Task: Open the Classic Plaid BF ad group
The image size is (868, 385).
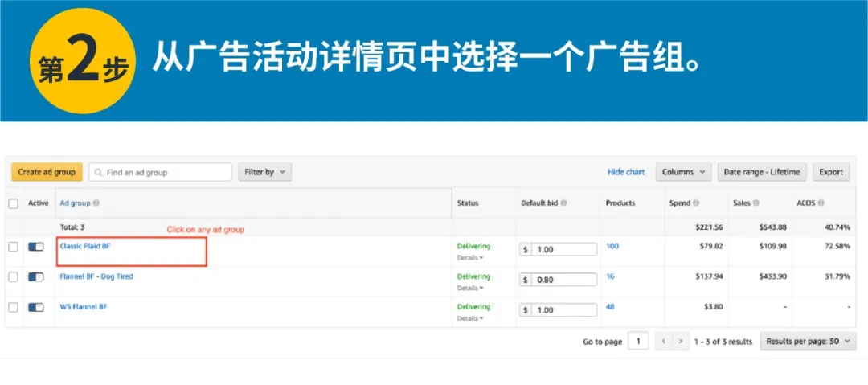Action: tap(85, 246)
